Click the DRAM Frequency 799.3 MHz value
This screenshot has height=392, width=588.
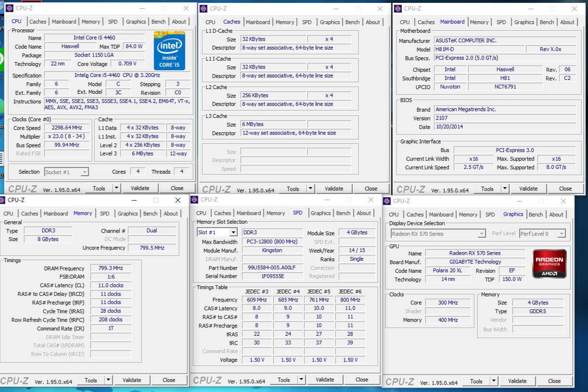pos(111,268)
